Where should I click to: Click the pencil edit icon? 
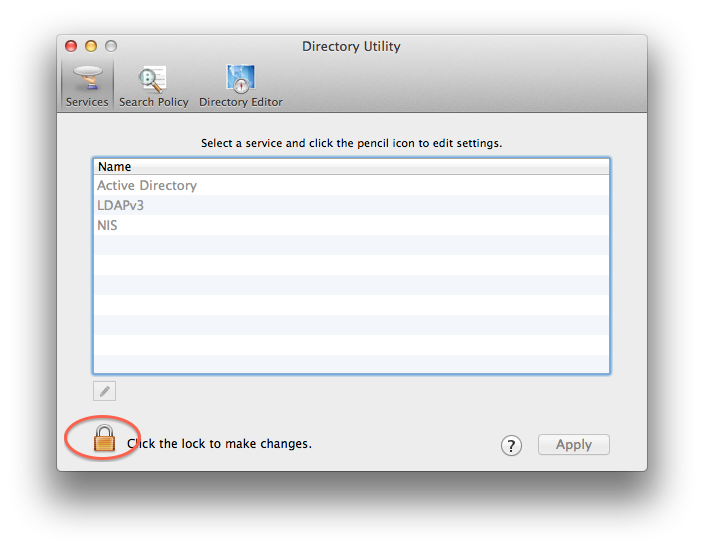coord(104,391)
